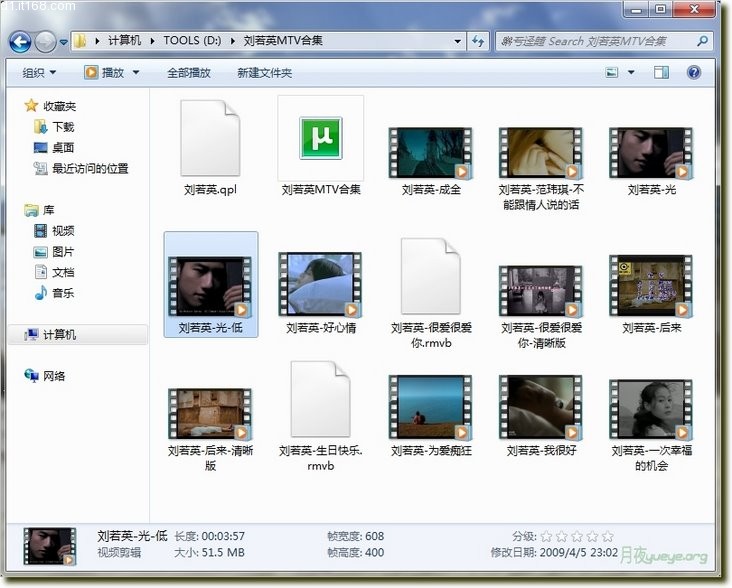Expand the 播放 dropdown arrow

(x=136, y=72)
